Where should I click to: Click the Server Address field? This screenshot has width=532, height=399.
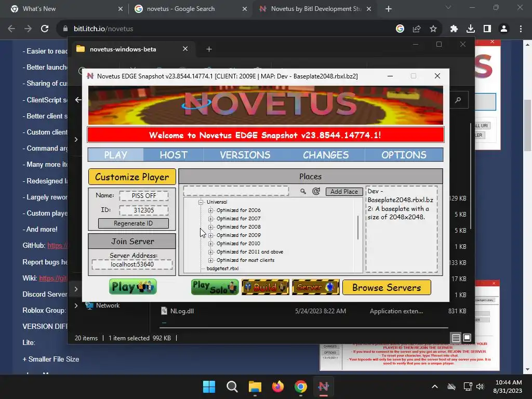coord(132,264)
